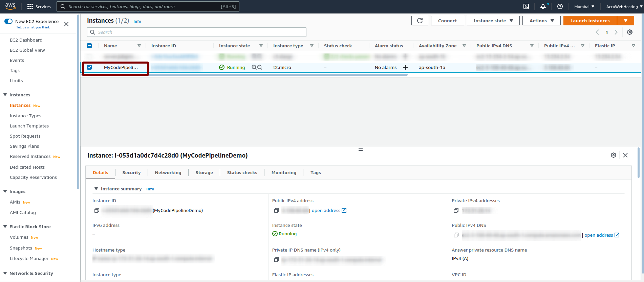Open table preferences gear icon
This screenshot has width=644, height=282.
coord(630,32)
